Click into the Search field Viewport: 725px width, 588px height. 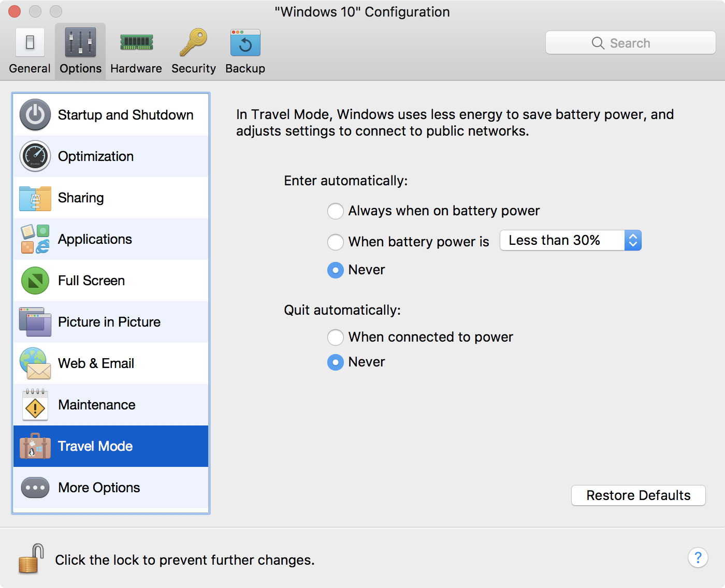coord(630,43)
